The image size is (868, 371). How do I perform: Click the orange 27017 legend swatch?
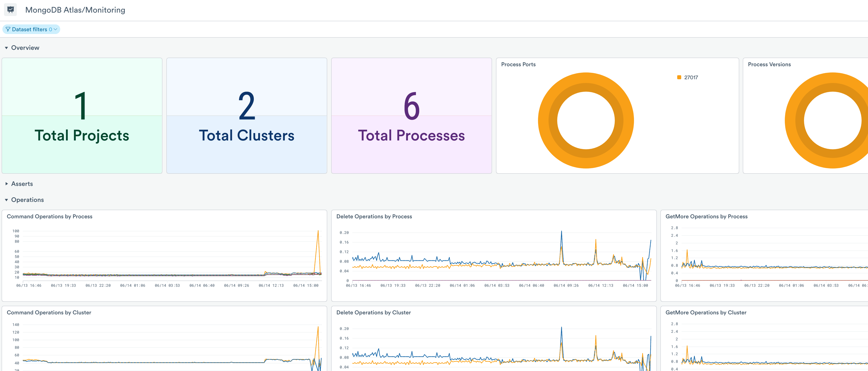[679, 78]
